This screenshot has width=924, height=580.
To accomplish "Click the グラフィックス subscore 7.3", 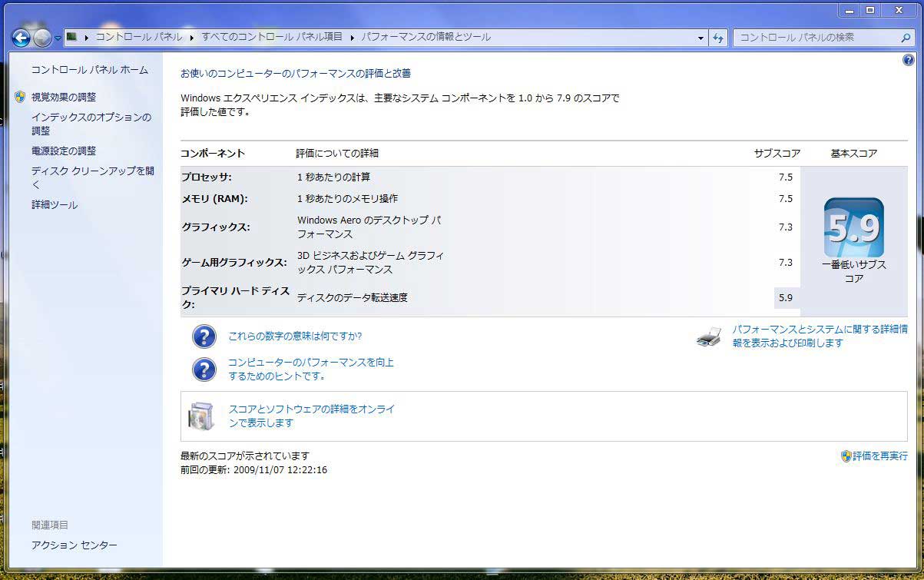I will coord(785,227).
